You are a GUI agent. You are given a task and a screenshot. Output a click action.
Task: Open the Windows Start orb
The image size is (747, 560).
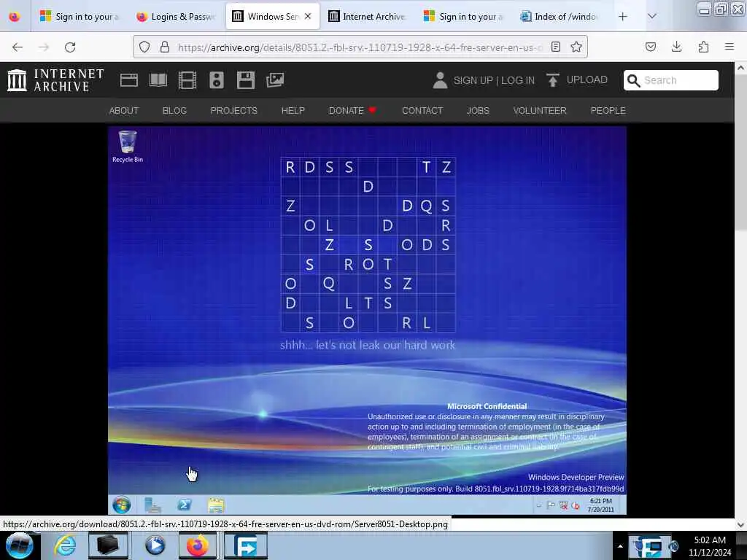19,545
